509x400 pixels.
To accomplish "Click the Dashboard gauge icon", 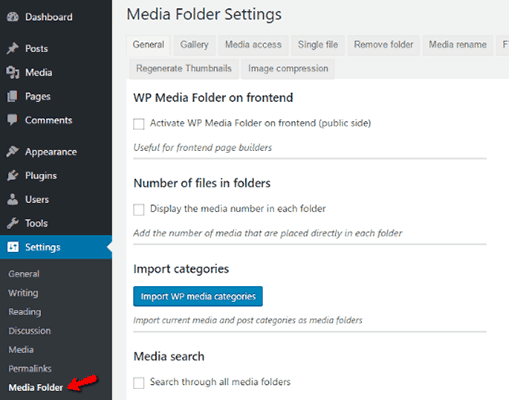I will pyautogui.click(x=13, y=17).
